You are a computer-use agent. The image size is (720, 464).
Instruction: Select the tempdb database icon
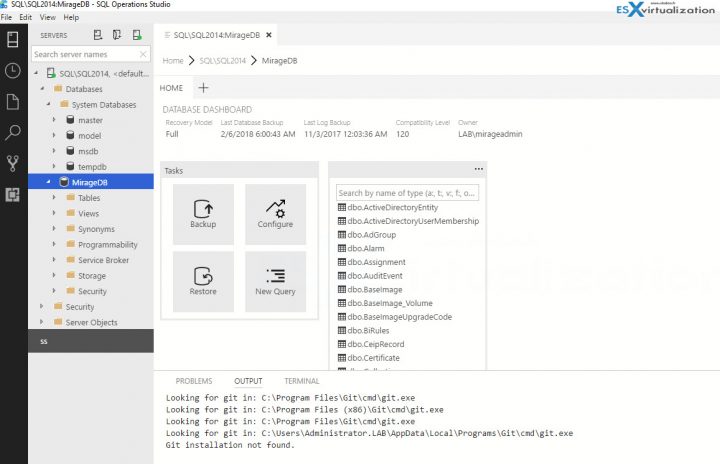[x=70, y=166]
